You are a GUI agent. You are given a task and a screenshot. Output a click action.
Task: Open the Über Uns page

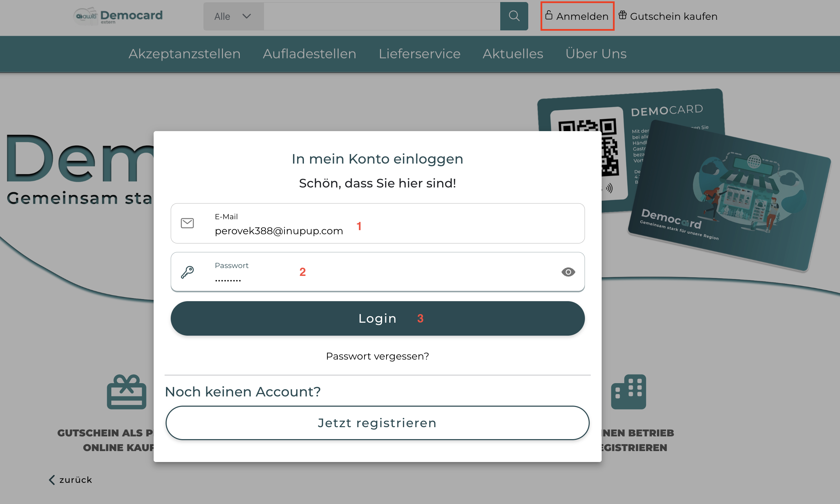[596, 54]
